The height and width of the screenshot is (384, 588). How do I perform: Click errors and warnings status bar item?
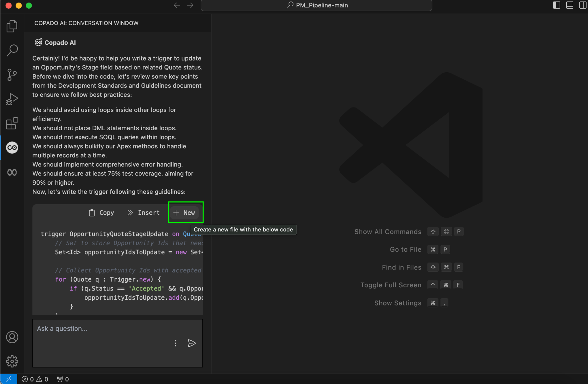point(35,379)
